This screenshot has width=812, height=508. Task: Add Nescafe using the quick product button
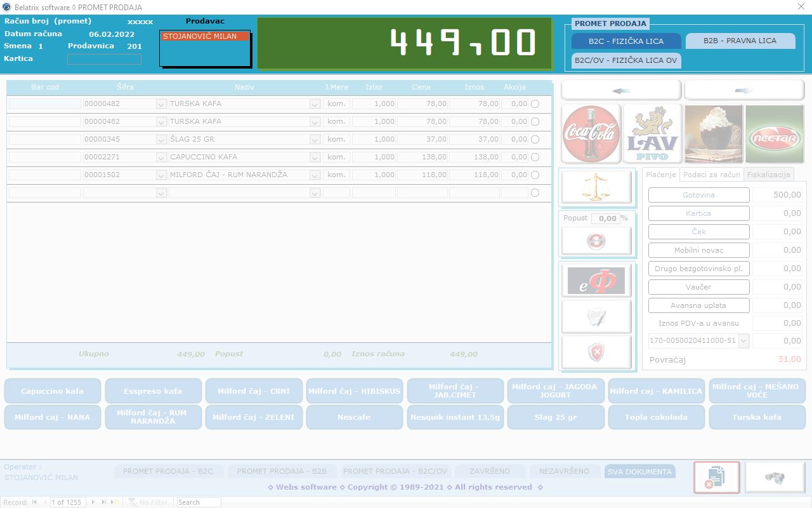click(354, 417)
